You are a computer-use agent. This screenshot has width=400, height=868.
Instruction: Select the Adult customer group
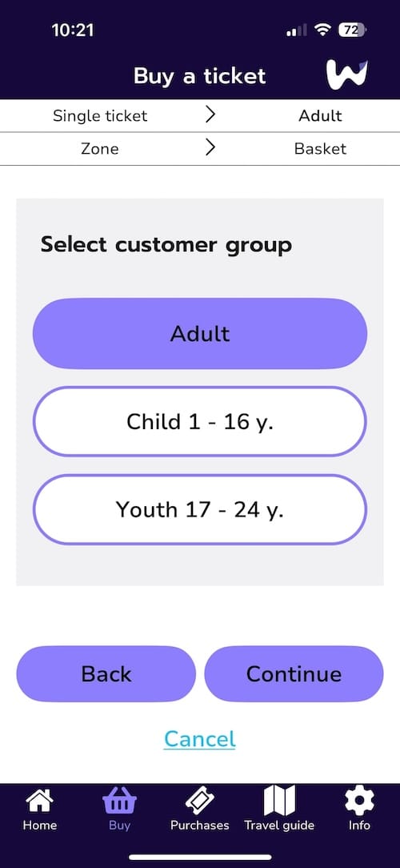point(200,334)
